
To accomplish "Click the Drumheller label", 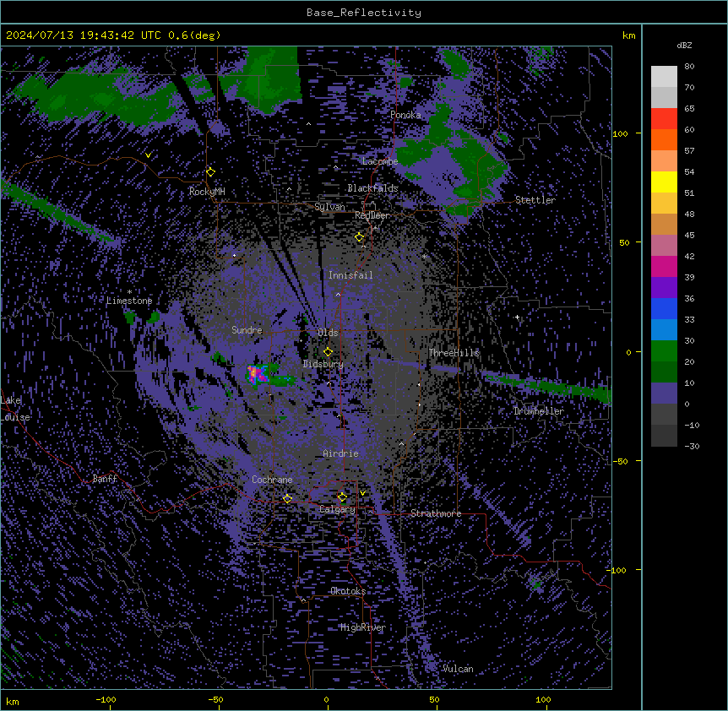I will click(539, 411).
